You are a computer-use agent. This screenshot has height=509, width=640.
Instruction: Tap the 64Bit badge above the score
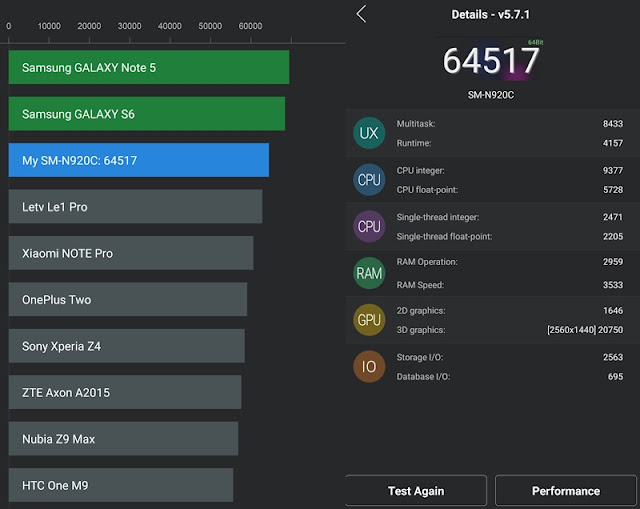(x=535, y=42)
